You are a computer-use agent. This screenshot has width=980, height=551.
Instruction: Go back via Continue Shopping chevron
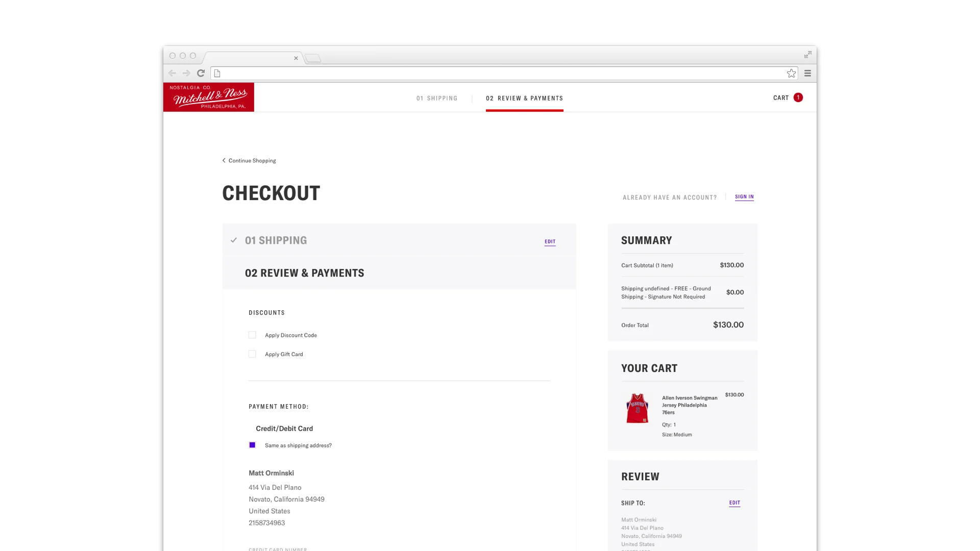tap(224, 160)
